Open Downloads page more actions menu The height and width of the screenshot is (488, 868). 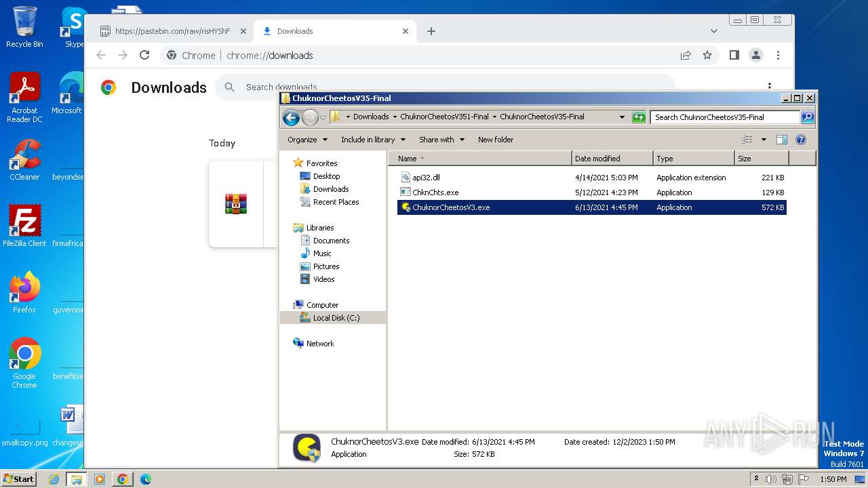coord(770,86)
